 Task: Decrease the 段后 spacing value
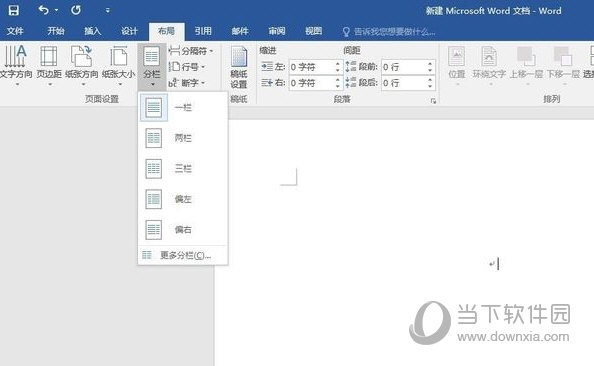coord(430,87)
